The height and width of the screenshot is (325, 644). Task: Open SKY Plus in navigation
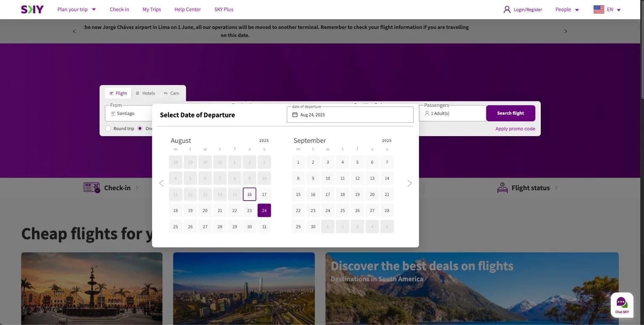(x=224, y=9)
